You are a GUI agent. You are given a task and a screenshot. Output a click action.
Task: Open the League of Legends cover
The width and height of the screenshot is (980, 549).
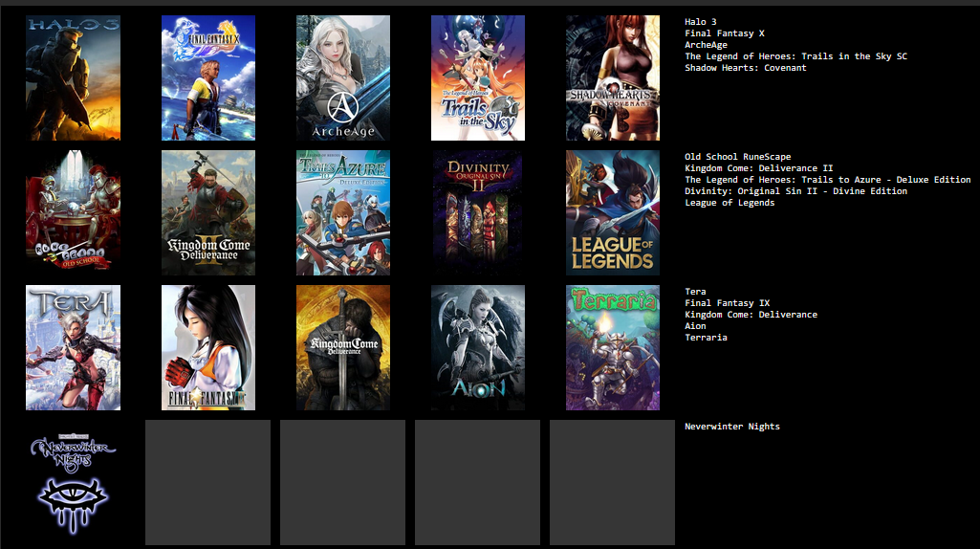(x=613, y=212)
